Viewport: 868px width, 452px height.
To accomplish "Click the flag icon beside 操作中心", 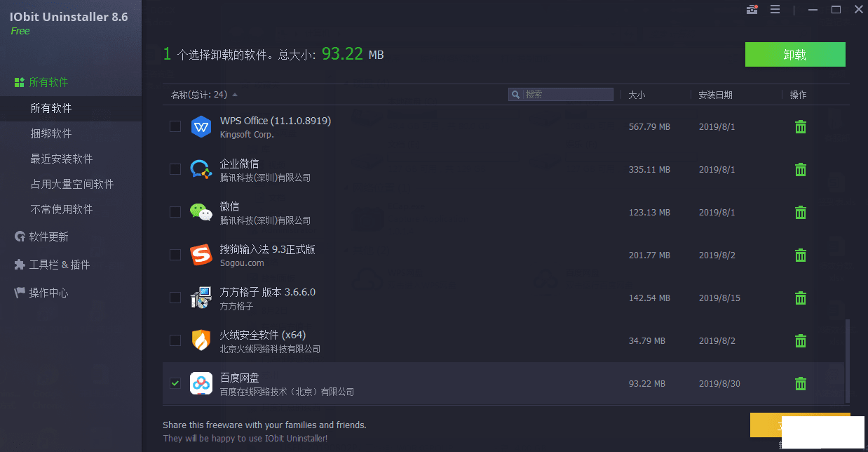I will click(20, 293).
